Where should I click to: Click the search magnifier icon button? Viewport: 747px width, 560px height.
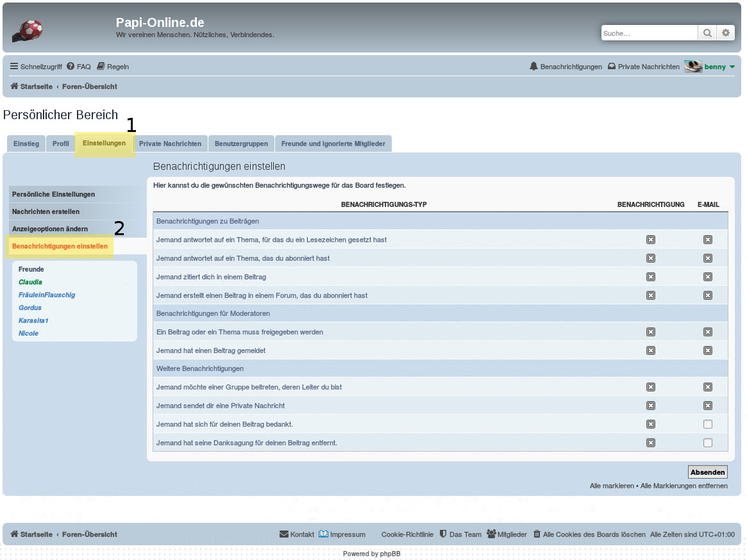click(707, 33)
